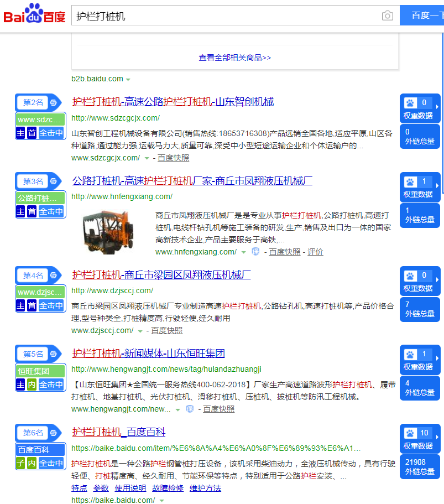The width and height of the screenshot is (444, 504).
Task: Click green www.dzjsc... tag under 第4名
Action: [x=40, y=292]
